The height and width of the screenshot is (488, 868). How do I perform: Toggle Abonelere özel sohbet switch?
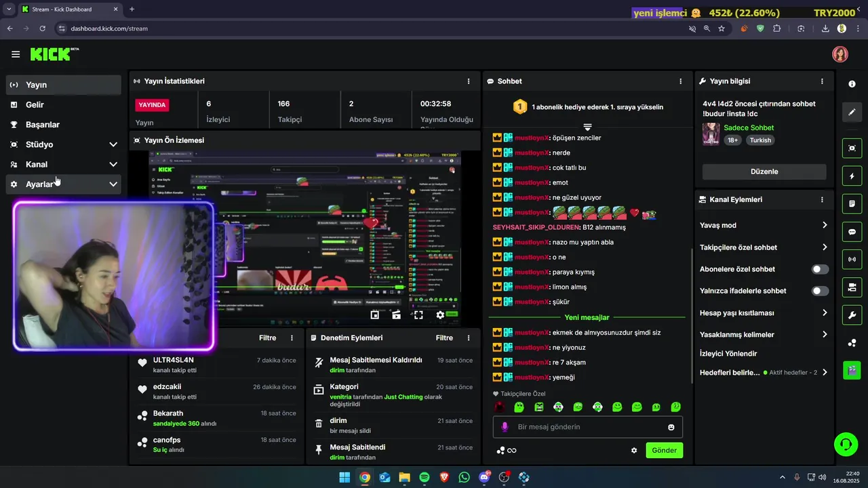click(820, 269)
